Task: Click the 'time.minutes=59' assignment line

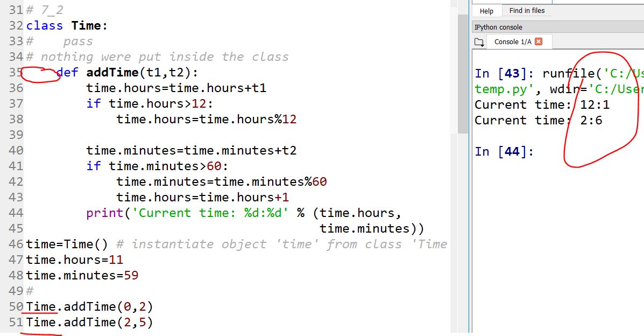Action: click(x=82, y=275)
